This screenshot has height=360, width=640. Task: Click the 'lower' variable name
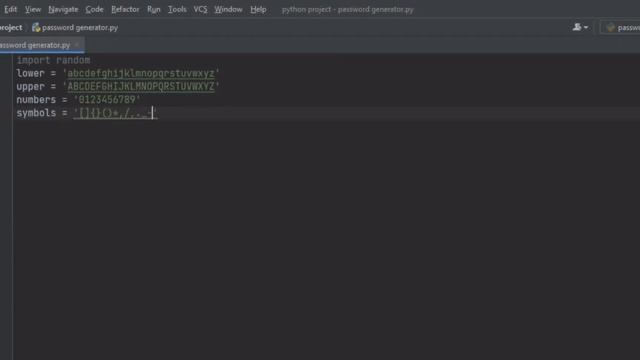tap(30, 73)
